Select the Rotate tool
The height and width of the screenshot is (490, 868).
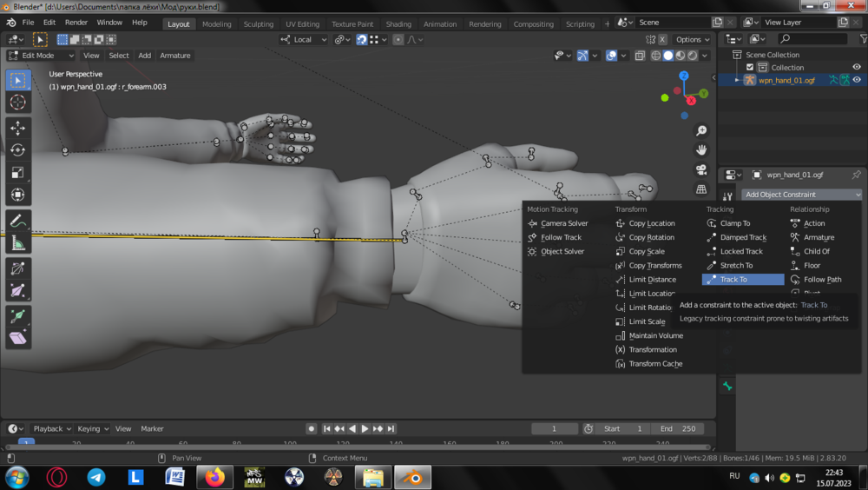click(17, 150)
